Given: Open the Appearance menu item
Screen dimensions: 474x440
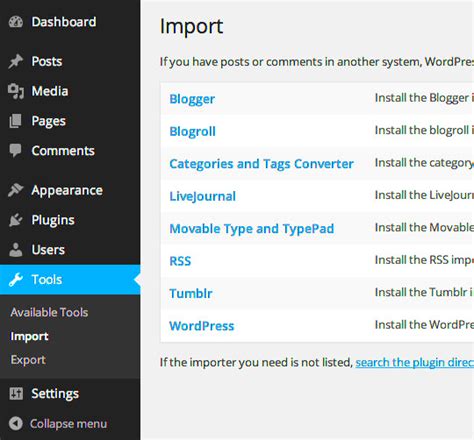Looking at the screenshot, I should [x=67, y=190].
